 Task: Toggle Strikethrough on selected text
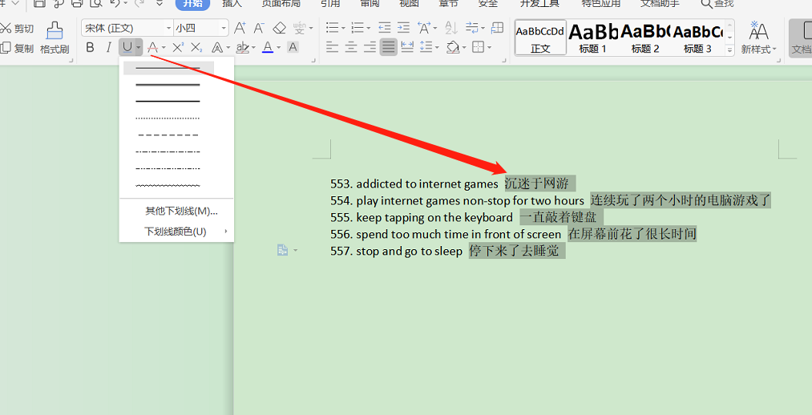[152, 48]
